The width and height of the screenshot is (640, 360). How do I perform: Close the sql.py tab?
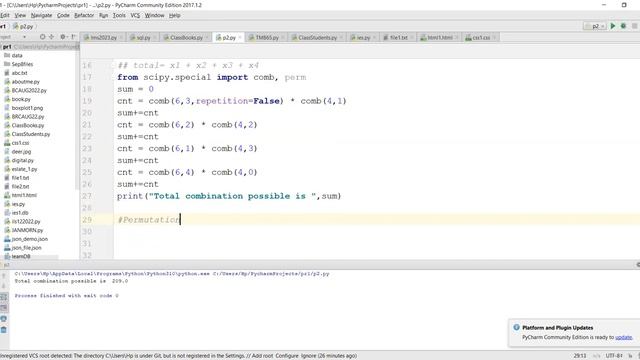pyautogui.click(x=155, y=38)
